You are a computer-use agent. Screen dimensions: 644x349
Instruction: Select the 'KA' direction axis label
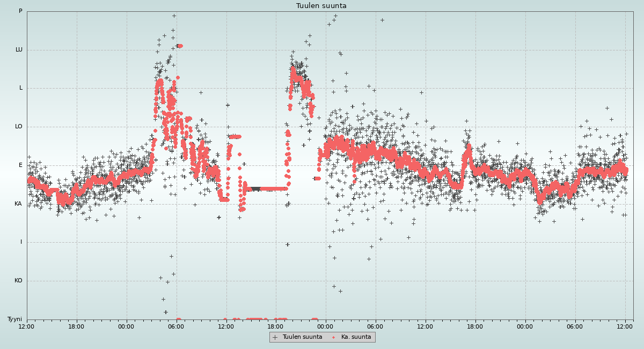18,204
